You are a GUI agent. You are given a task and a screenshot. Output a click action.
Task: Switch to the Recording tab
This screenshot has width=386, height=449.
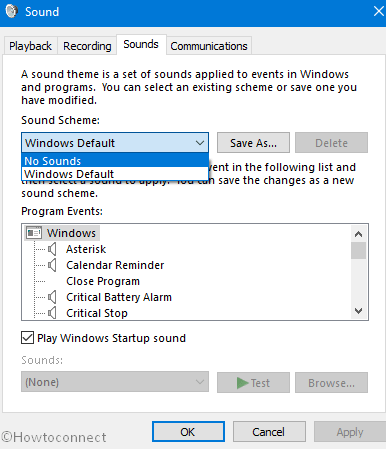point(87,46)
